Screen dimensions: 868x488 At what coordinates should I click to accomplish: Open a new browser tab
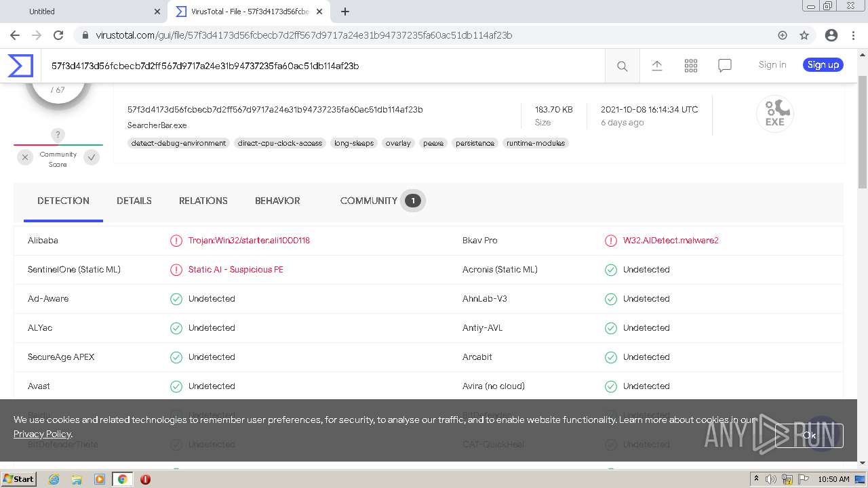(x=345, y=12)
